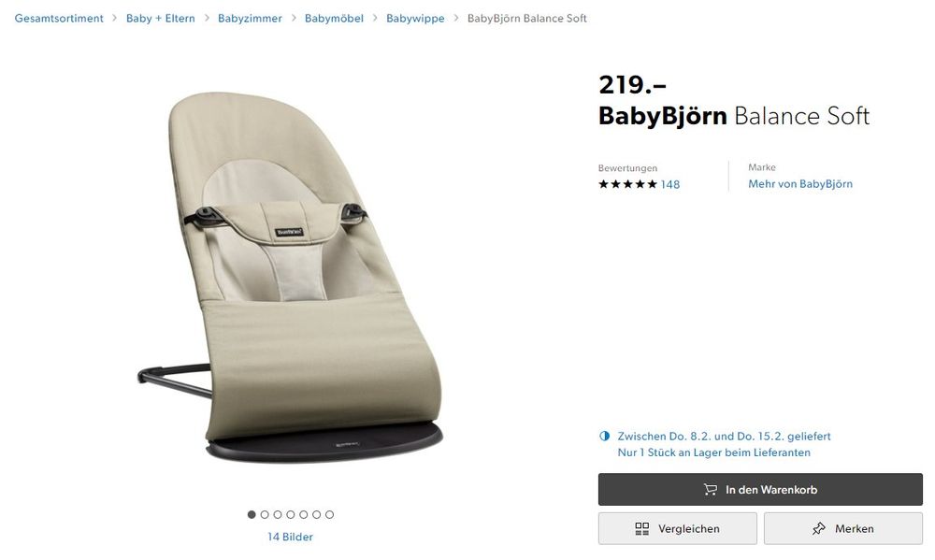This screenshot has width=935, height=560.
Task: Click the half-filled delivery status circle icon
Action: click(605, 436)
